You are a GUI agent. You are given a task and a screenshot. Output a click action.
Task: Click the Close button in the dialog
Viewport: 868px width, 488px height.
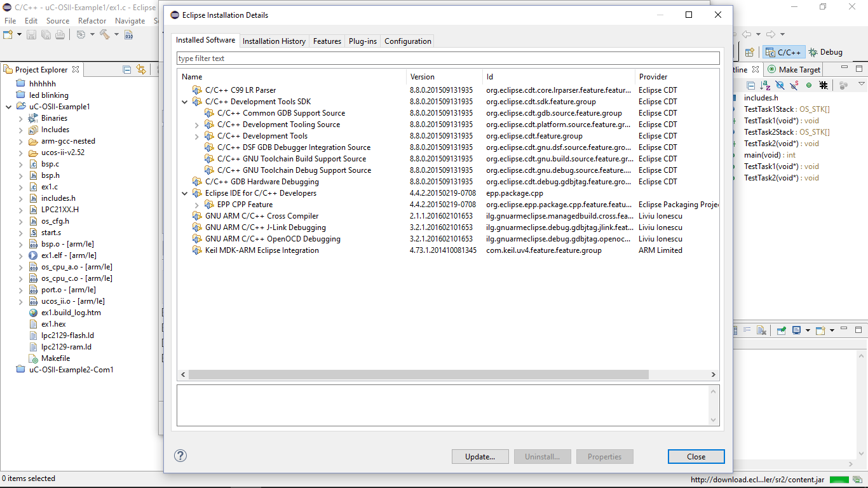(x=696, y=457)
